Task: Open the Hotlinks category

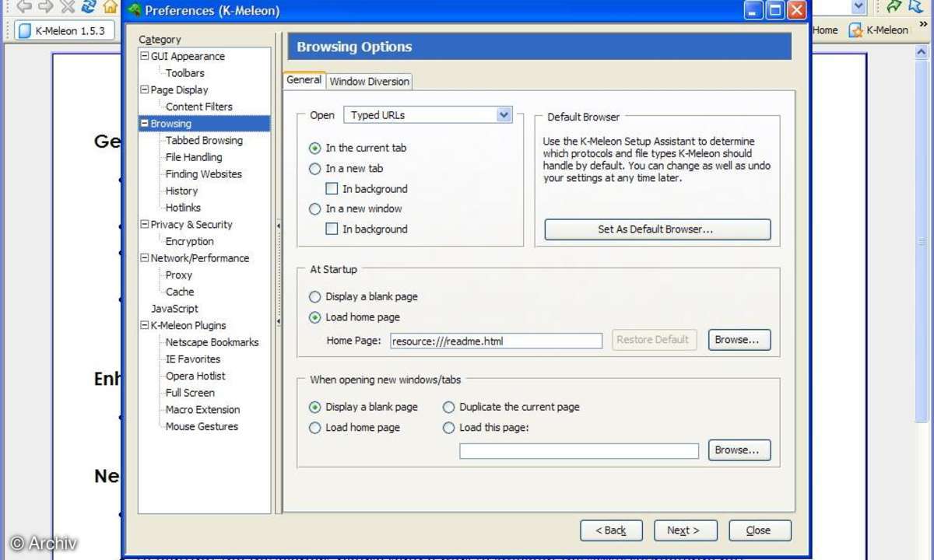Action: coord(183,208)
